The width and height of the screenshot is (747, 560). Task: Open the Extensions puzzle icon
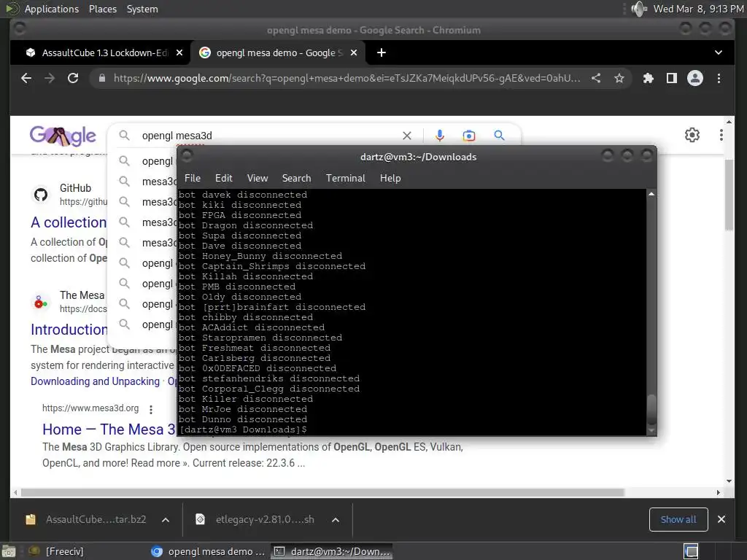pos(648,78)
